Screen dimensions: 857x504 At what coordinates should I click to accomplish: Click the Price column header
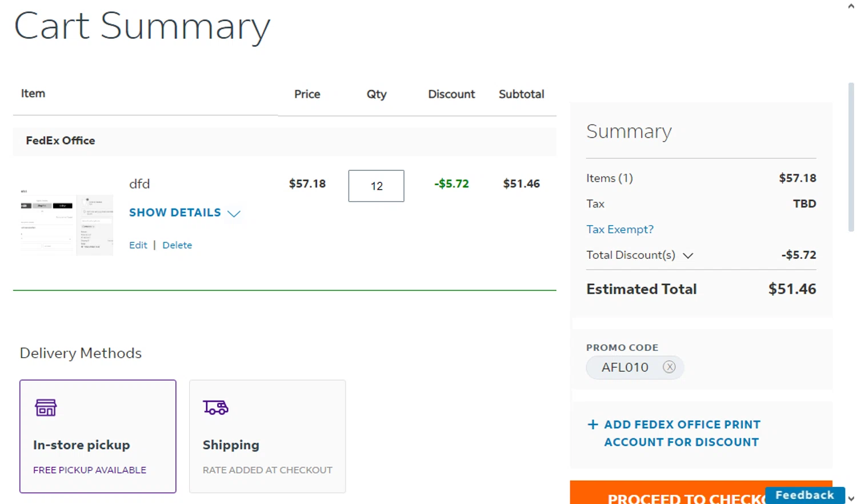point(307,94)
